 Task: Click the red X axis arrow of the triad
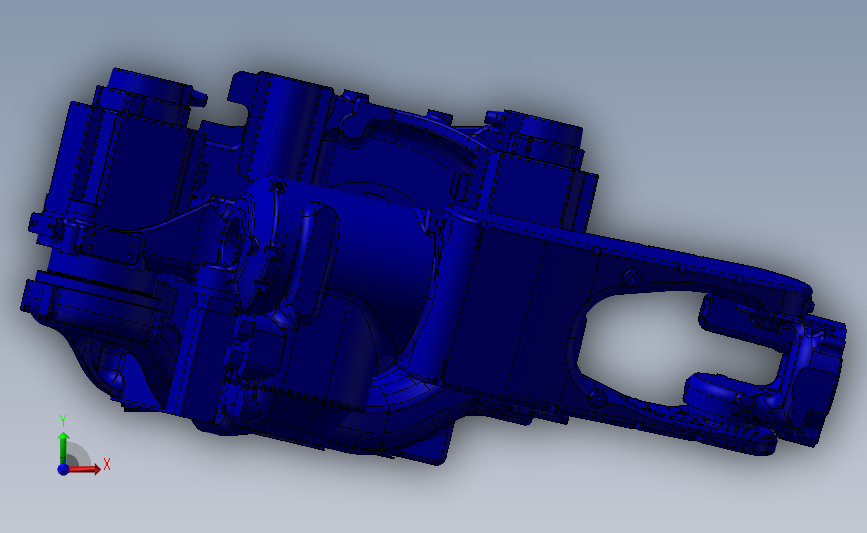(x=84, y=469)
